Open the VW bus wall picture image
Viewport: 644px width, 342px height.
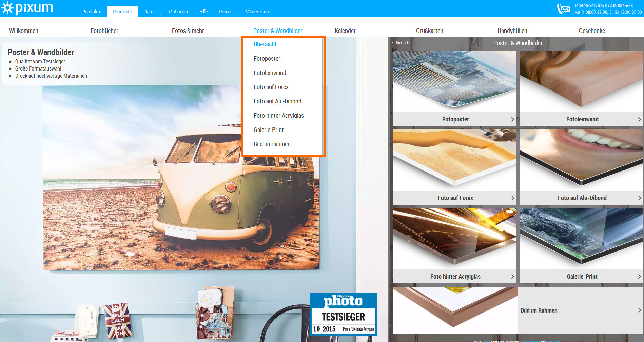point(181,178)
